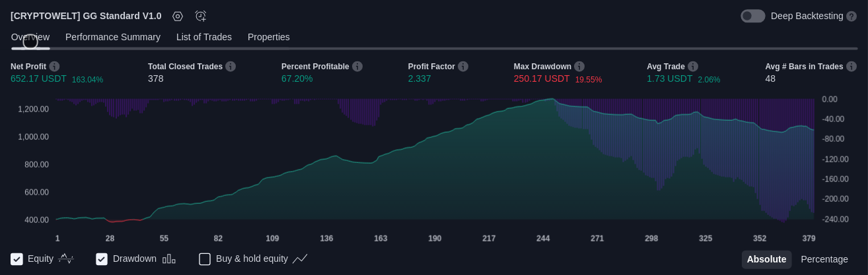The height and width of the screenshot is (275, 868).
Task: Click the Percent Profitable info icon
Action: click(x=357, y=67)
